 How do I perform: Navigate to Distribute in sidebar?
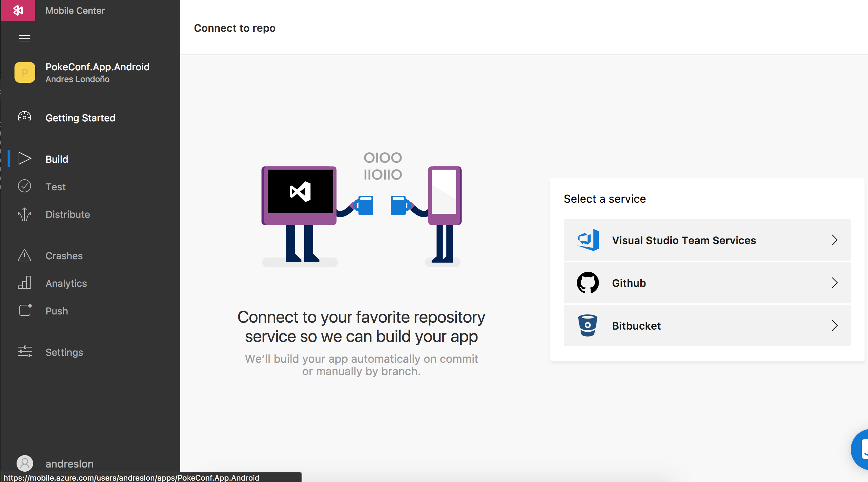[x=67, y=214]
